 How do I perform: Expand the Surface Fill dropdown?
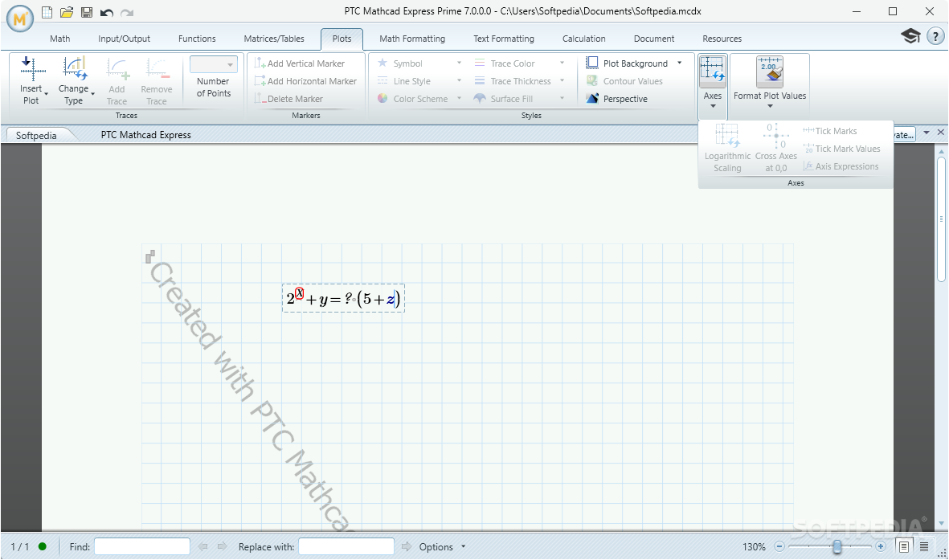562,98
